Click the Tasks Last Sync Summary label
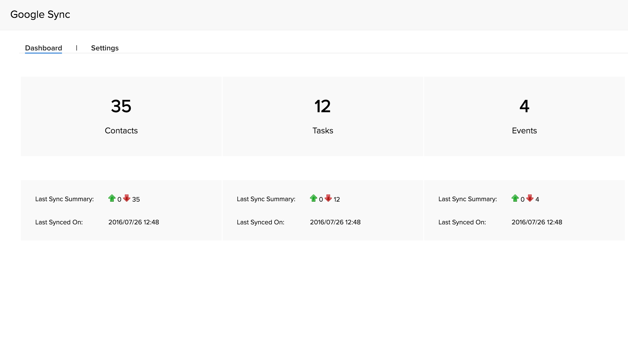Screen dimensions: 628x364 266,199
